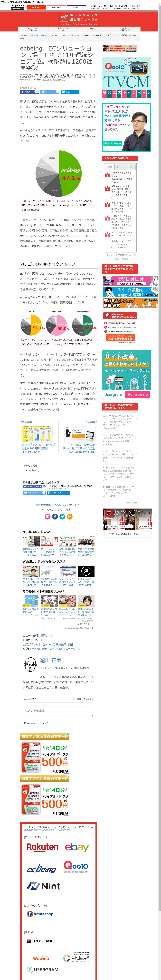The image size is (161, 980).
Task: Share article via top Facebook シェア button
Action: [30, 92]
